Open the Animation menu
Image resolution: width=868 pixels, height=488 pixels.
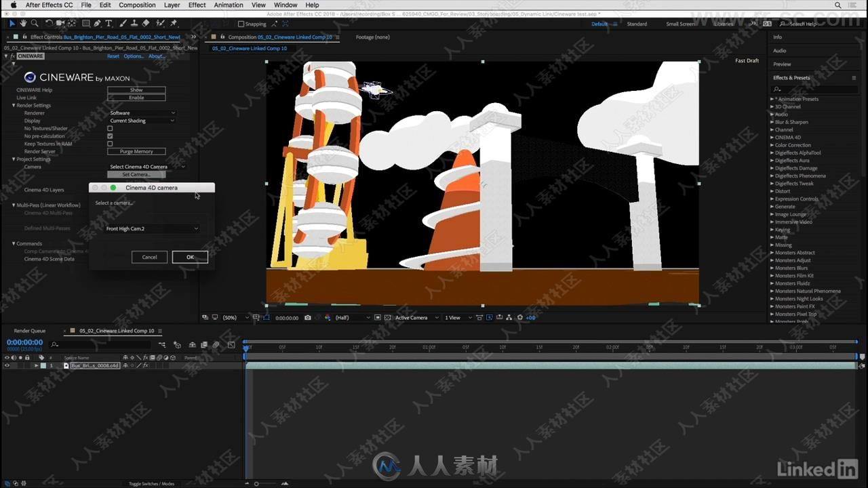[229, 5]
